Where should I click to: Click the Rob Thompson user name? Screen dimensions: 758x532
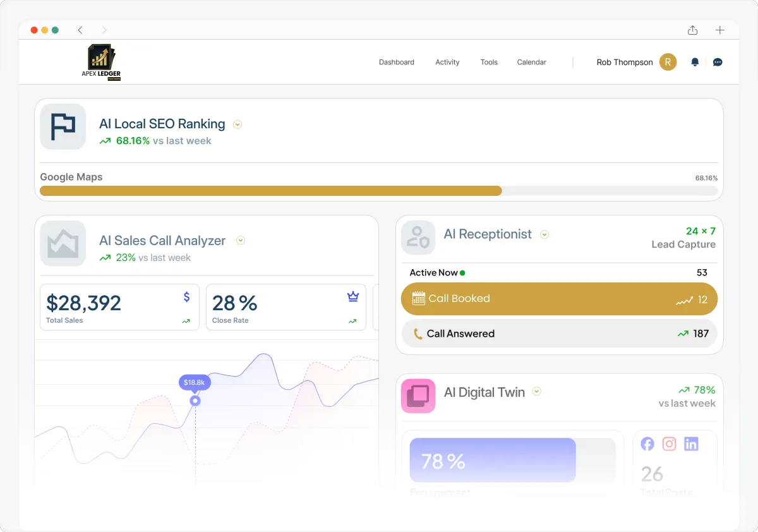pyautogui.click(x=625, y=62)
